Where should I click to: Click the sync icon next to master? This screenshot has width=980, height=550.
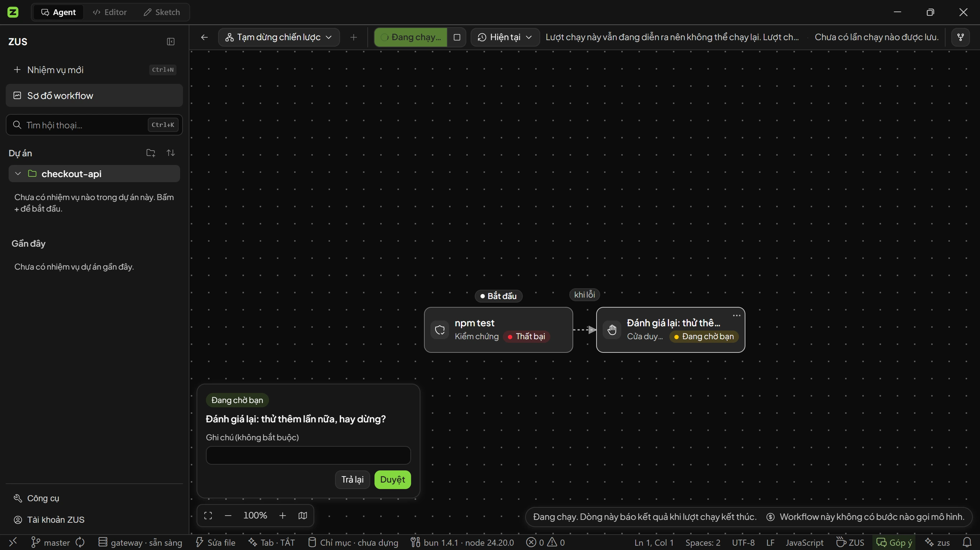80,542
